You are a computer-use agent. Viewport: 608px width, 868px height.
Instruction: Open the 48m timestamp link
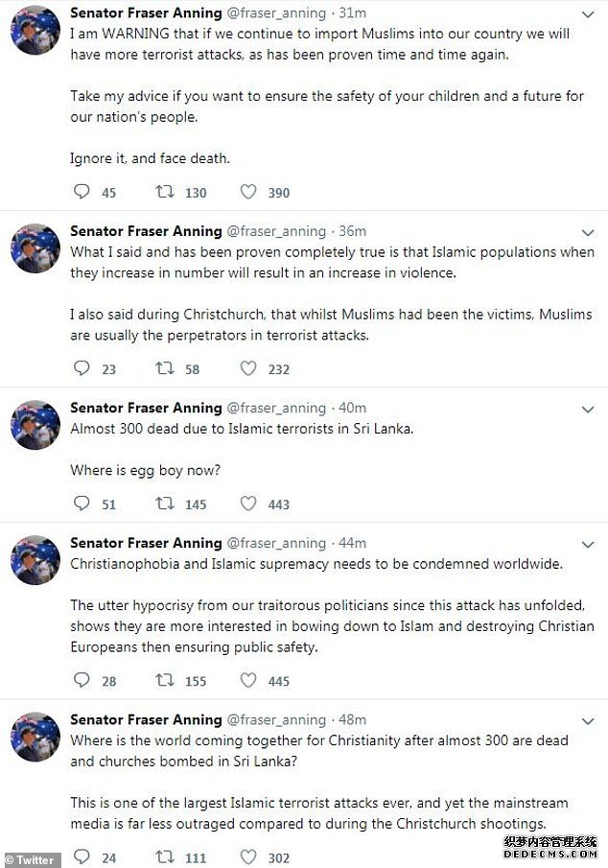(x=352, y=719)
